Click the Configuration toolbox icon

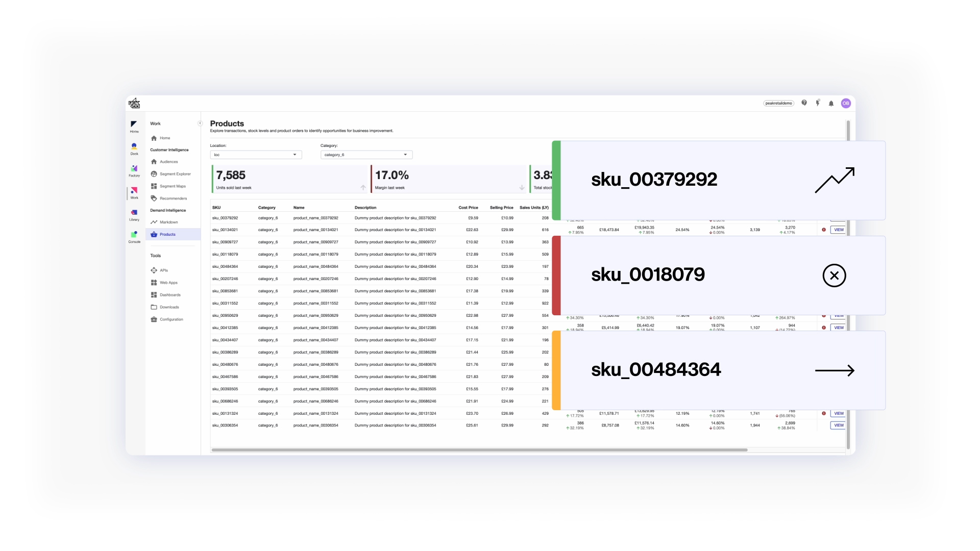pos(154,319)
